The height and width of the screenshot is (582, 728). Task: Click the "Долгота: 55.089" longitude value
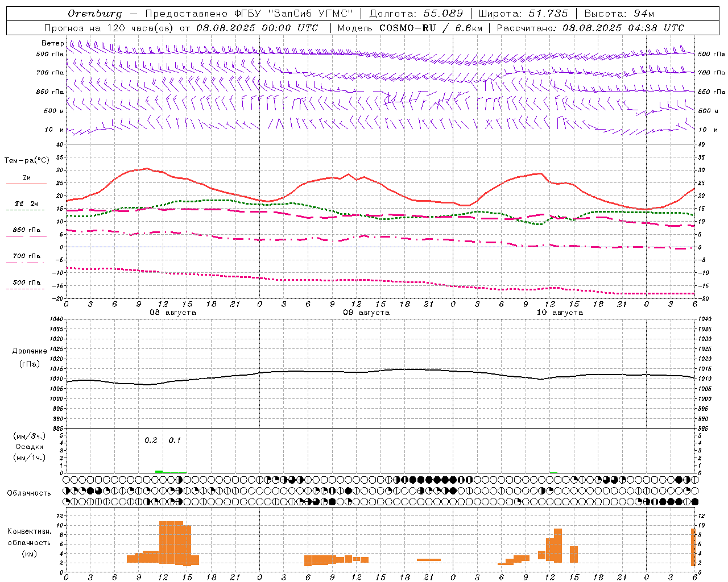[x=416, y=14]
